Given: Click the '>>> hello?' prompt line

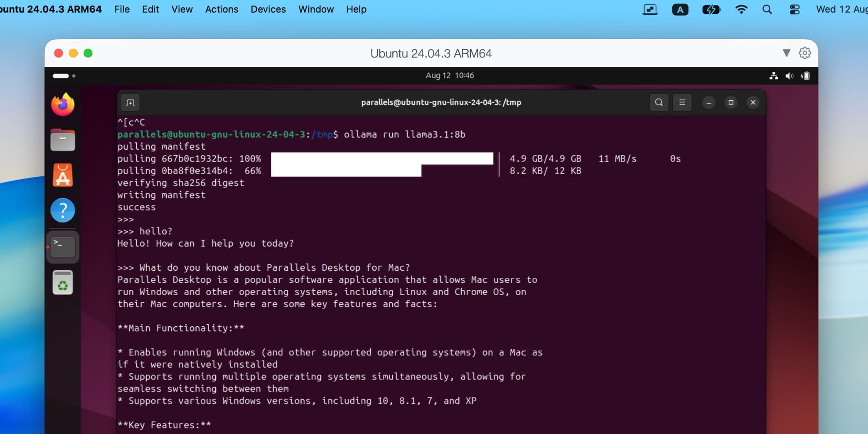Looking at the screenshot, I should [x=145, y=231].
